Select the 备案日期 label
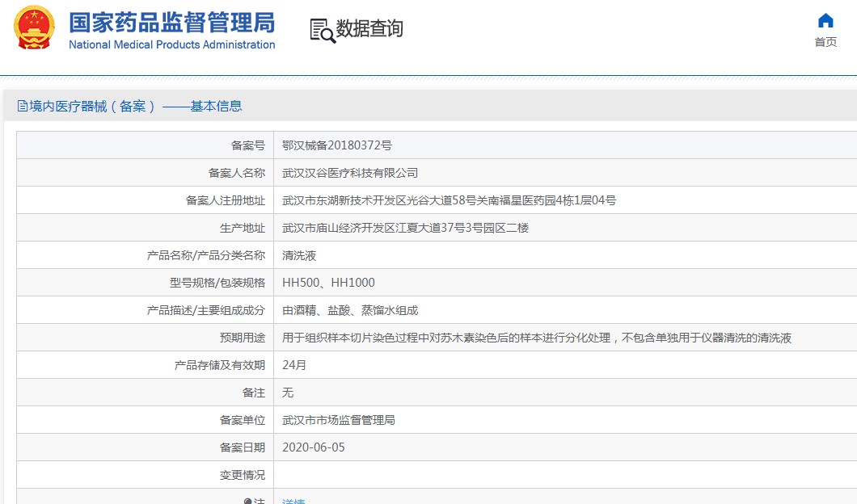The height and width of the screenshot is (504, 857). point(242,447)
